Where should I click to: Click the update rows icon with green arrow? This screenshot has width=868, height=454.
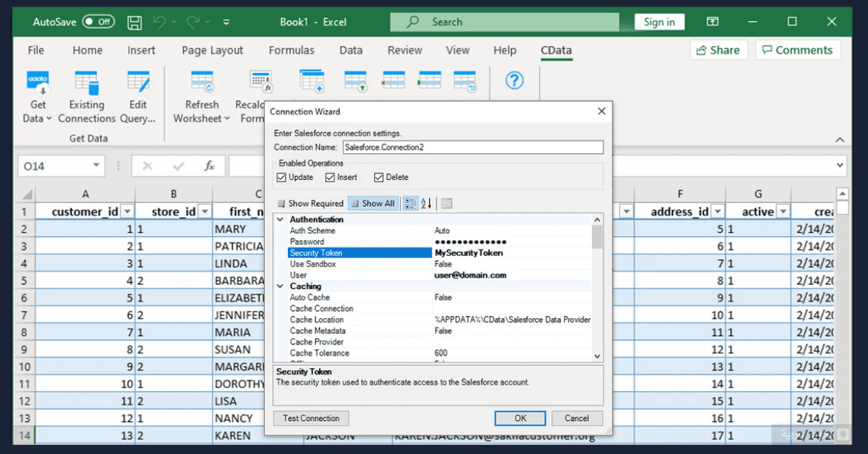coord(356,81)
